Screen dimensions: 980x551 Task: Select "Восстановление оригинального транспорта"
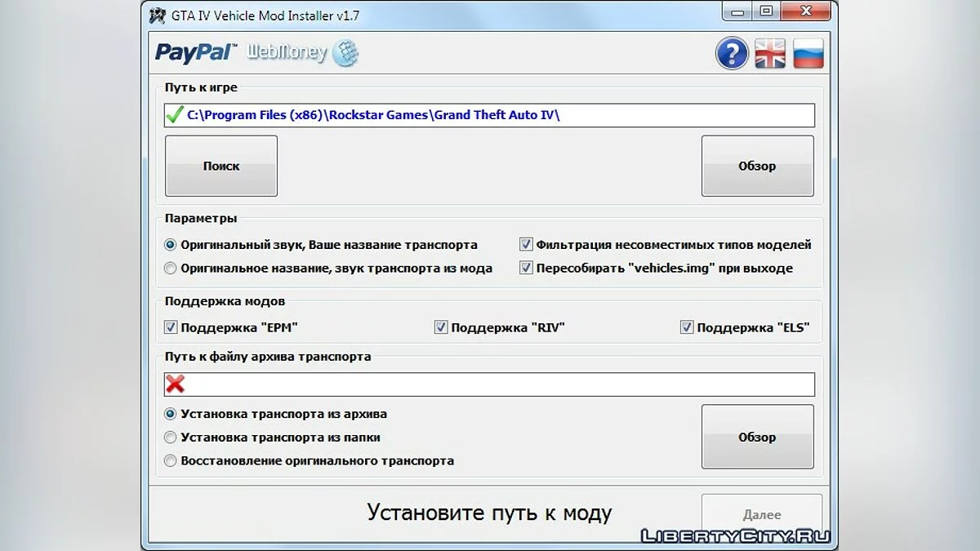pyautogui.click(x=170, y=460)
